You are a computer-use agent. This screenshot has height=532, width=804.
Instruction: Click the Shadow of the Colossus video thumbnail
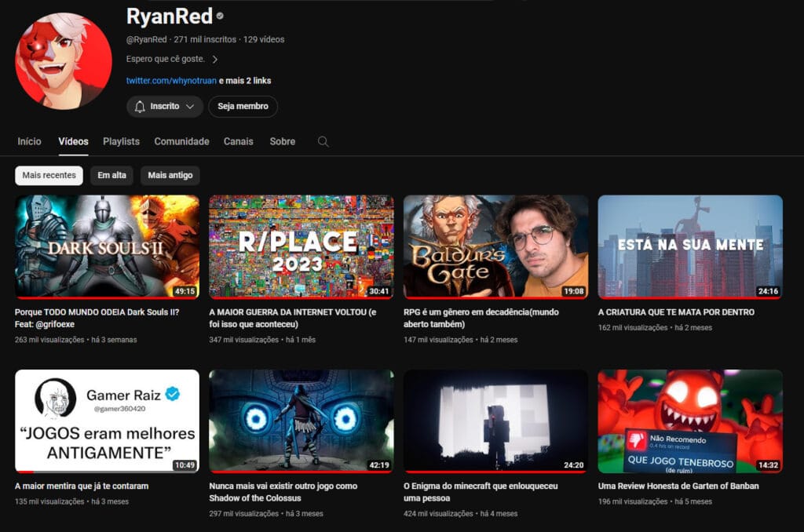point(301,421)
